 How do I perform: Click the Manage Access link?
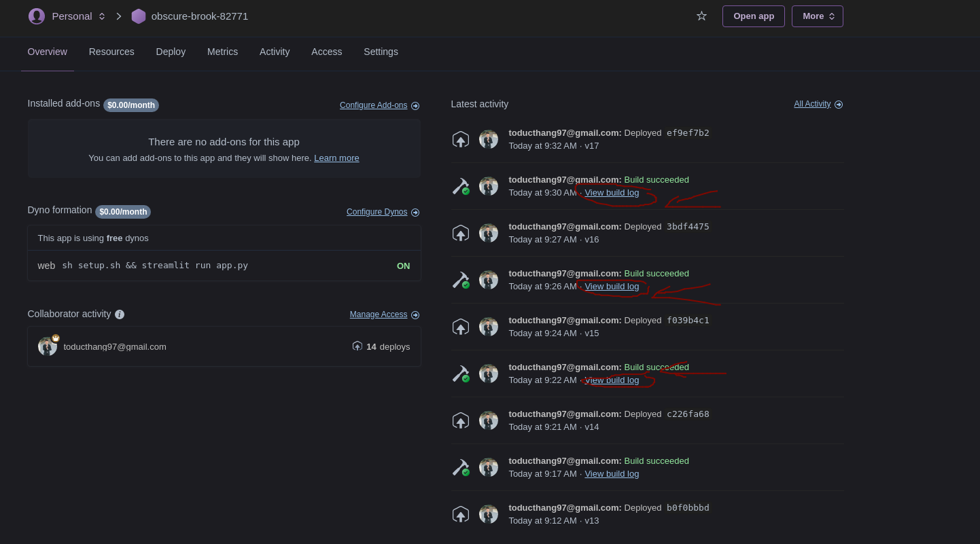click(379, 314)
